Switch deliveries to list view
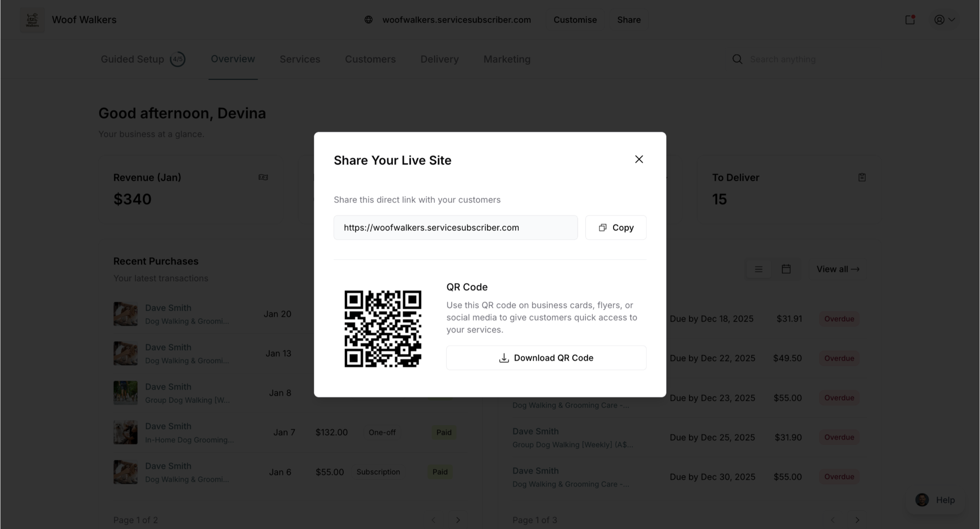Viewport: 980px width, 529px height. (758, 269)
